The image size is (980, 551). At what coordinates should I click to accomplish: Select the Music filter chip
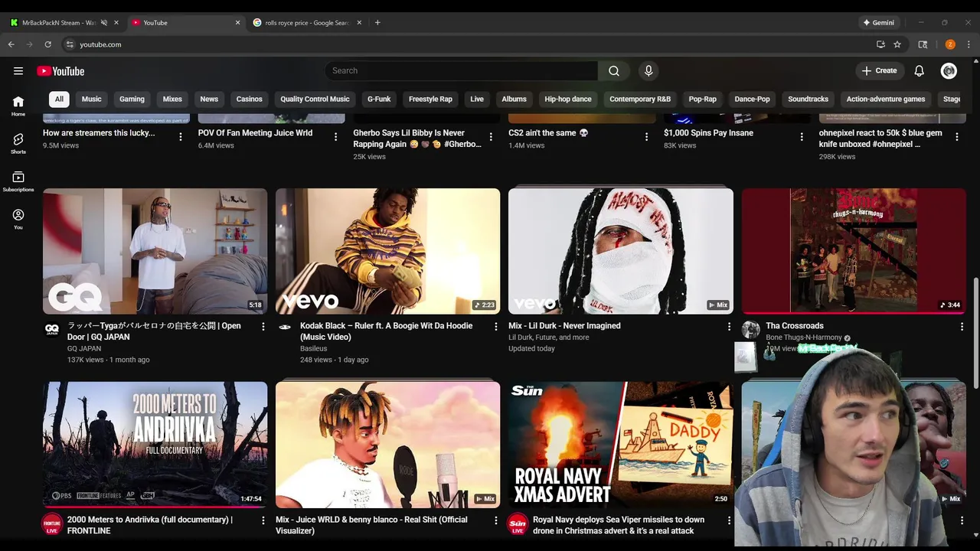pyautogui.click(x=92, y=99)
